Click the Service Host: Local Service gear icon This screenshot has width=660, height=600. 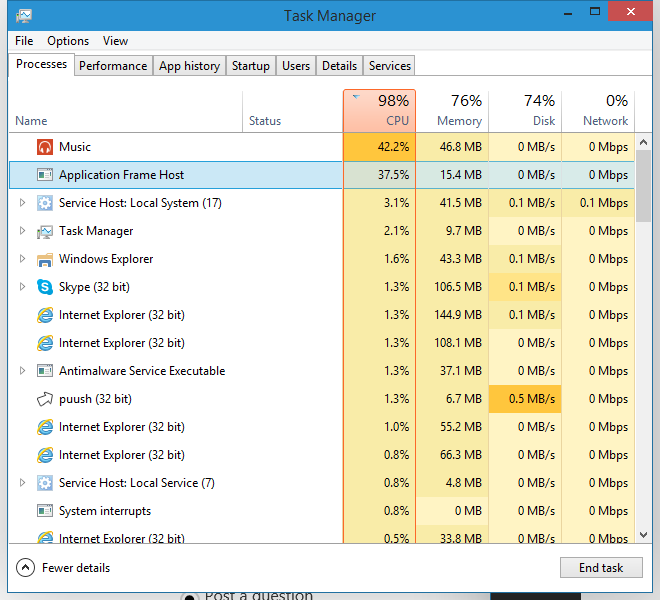tap(45, 483)
